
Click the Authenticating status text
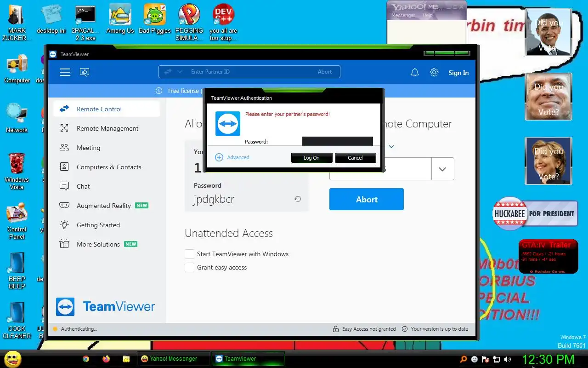point(79,329)
